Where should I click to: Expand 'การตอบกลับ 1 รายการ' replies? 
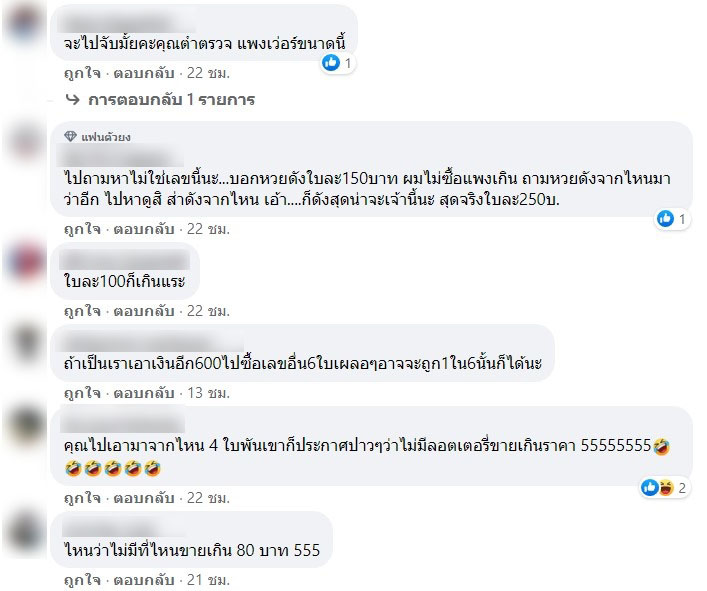coord(171,100)
